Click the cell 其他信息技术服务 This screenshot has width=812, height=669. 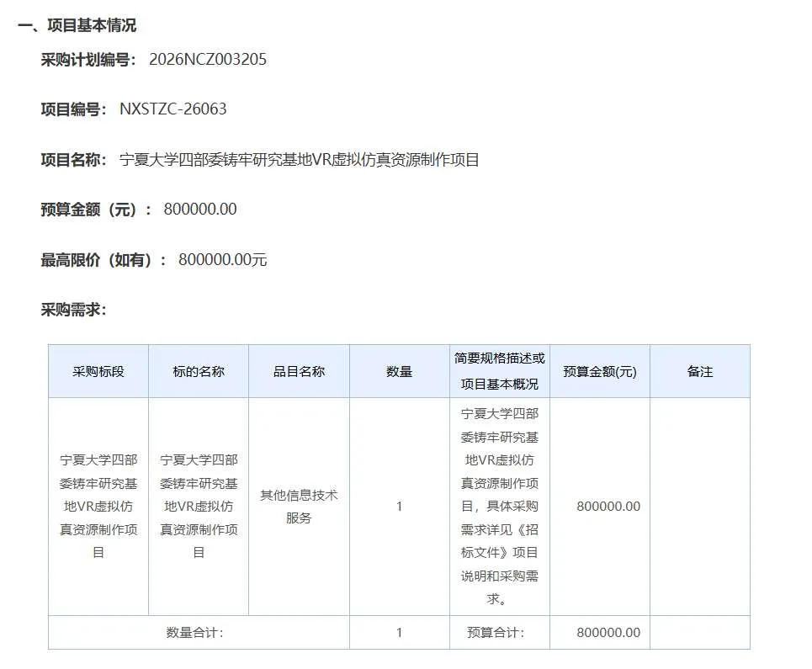click(x=300, y=507)
